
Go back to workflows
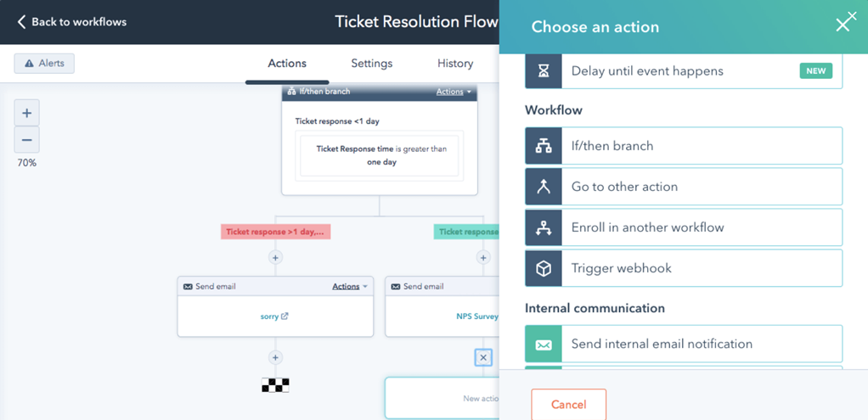[x=72, y=22]
